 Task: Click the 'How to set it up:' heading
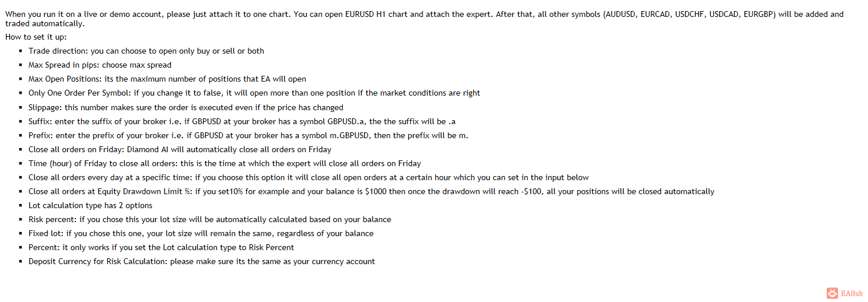click(36, 37)
